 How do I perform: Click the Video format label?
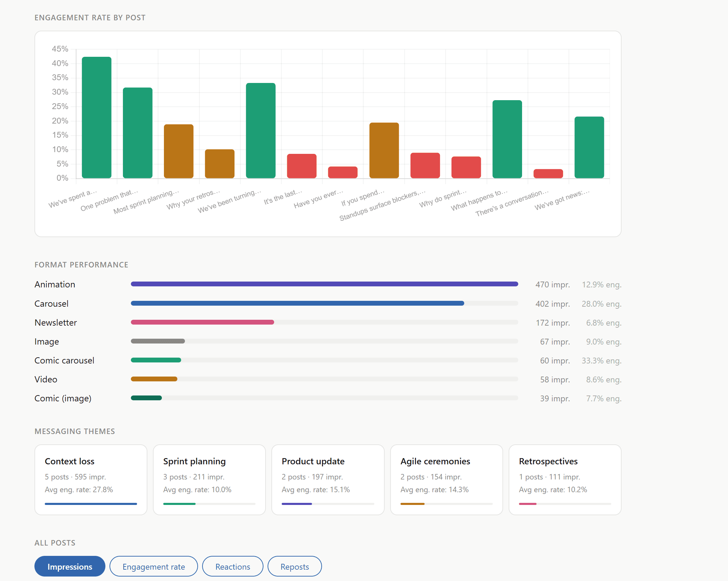pos(46,379)
